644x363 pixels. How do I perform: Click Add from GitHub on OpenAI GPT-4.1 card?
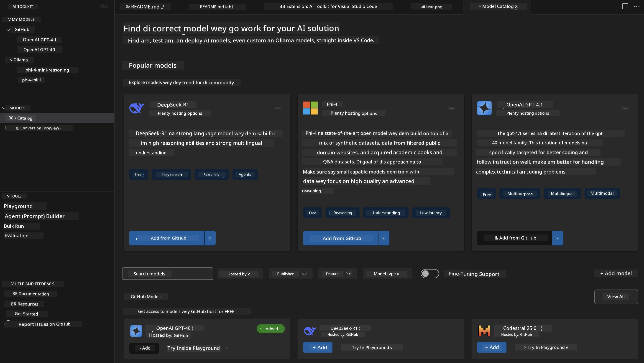[514, 238]
